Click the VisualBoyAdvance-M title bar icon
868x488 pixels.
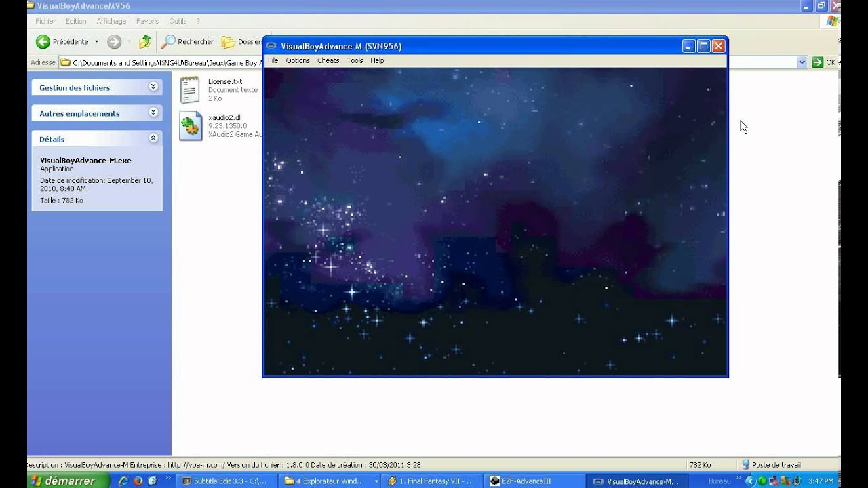272,46
